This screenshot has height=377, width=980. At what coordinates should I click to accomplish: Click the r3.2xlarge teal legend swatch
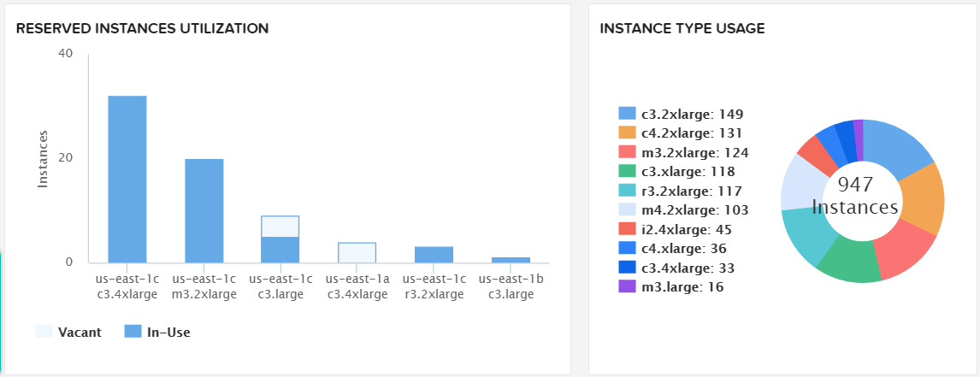point(627,191)
